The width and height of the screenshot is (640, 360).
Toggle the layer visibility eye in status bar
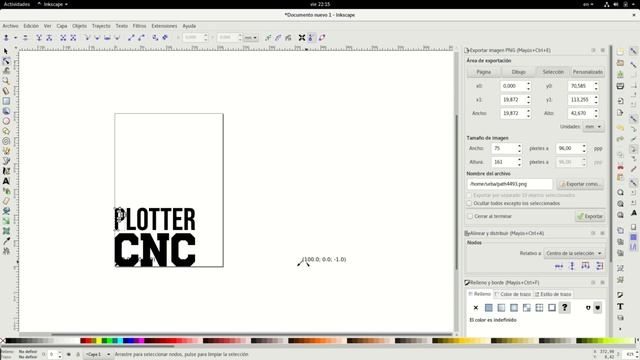click(68, 354)
